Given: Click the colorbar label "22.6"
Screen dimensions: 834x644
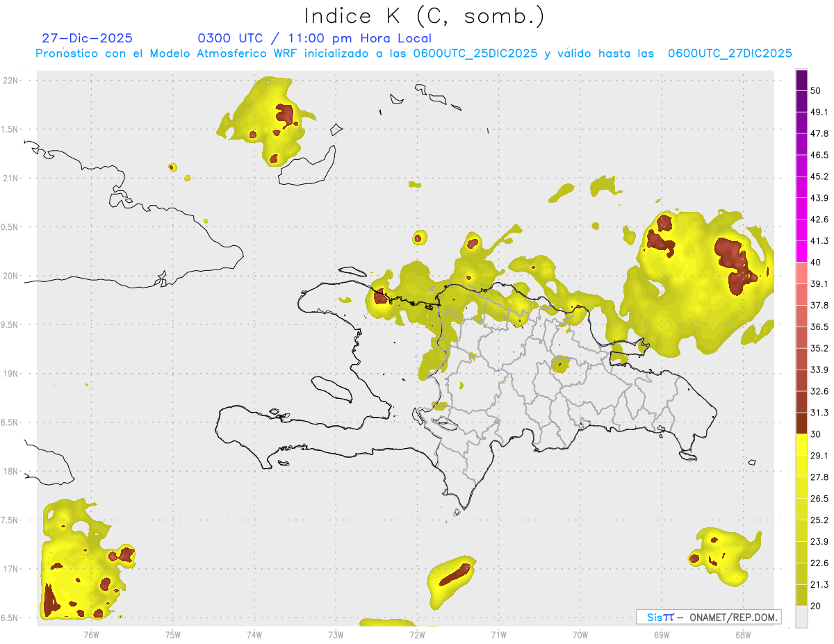Looking at the screenshot, I should pyautogui.click(x=819, y=563).
